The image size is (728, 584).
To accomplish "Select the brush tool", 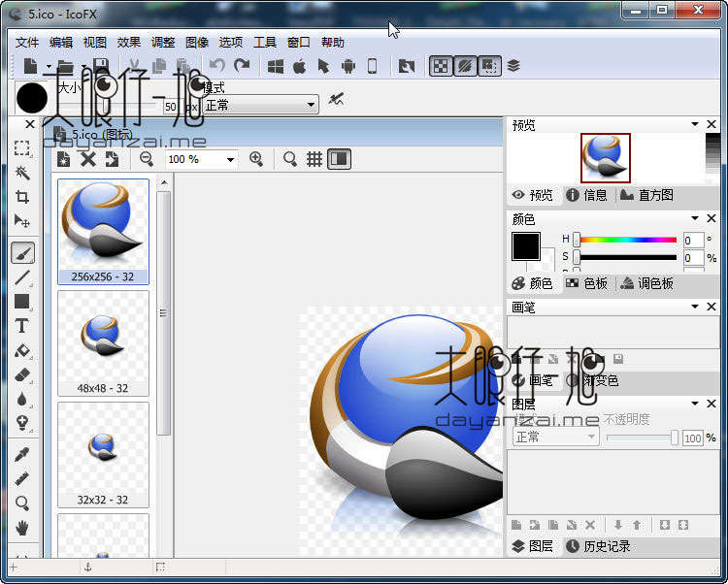I will click(22, 253).
